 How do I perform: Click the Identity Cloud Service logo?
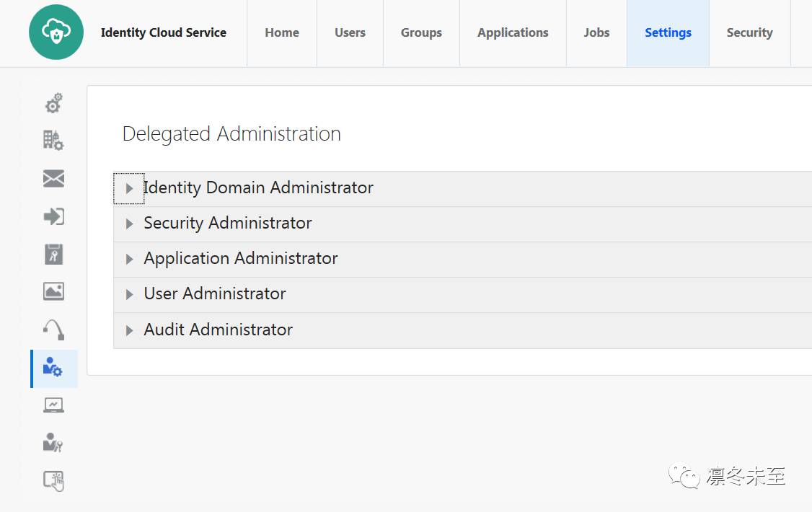coord(56,32)
